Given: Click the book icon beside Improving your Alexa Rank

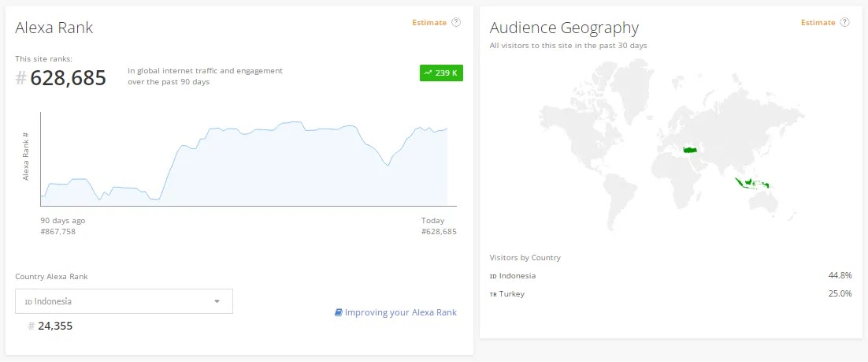Looking at the screenshot, I should (339, 312).
